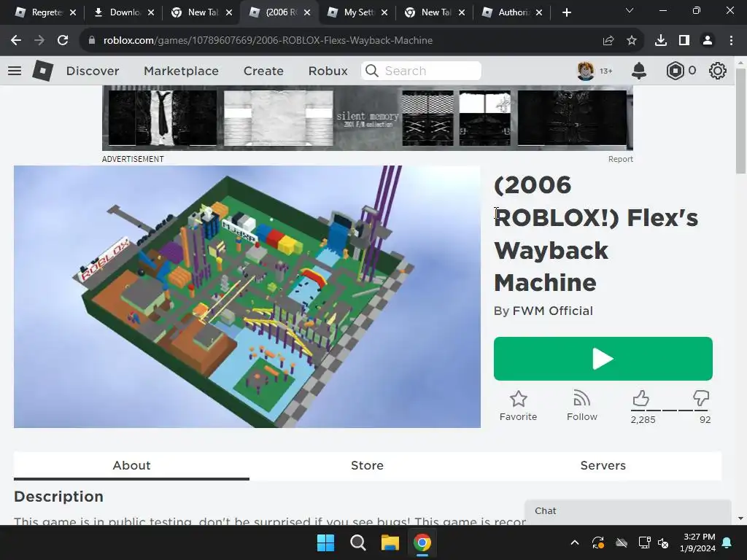The width and height of the screenshot is (747, 560).
Task: Click the Roblox search field
Action: 421,71
